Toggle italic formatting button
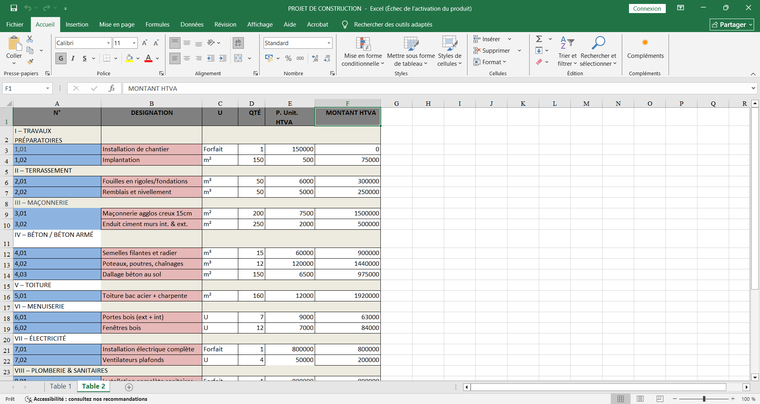760x404 pixels. coord(72,59)
